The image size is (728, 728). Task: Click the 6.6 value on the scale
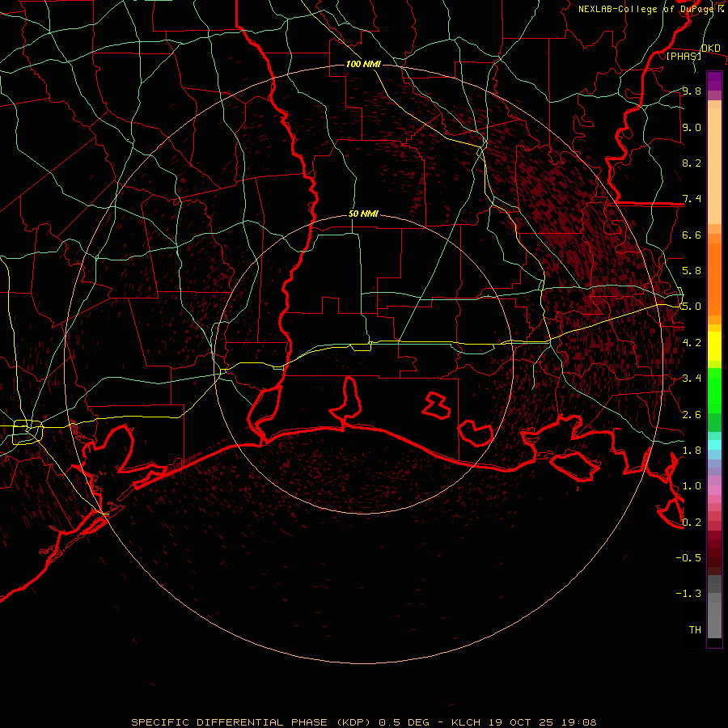coord(692,235)
